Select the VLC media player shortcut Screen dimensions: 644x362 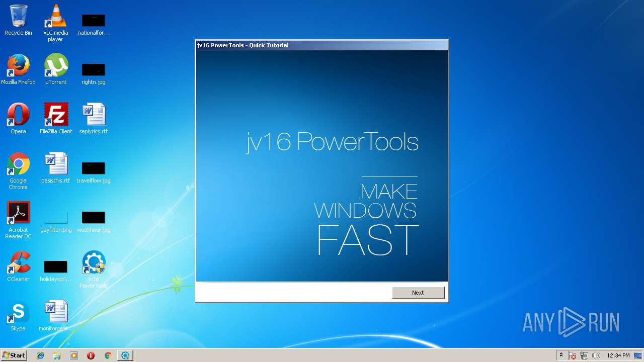[x=55, y=23]
